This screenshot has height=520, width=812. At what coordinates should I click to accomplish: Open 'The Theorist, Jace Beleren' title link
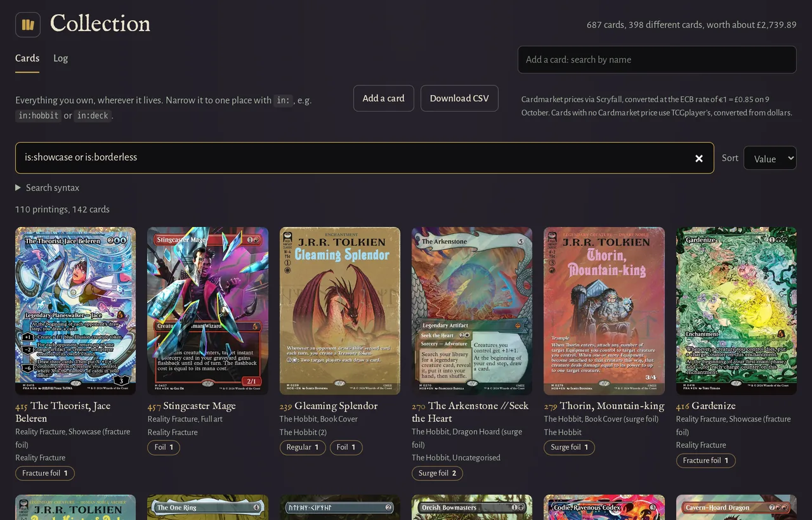point(63,412)
